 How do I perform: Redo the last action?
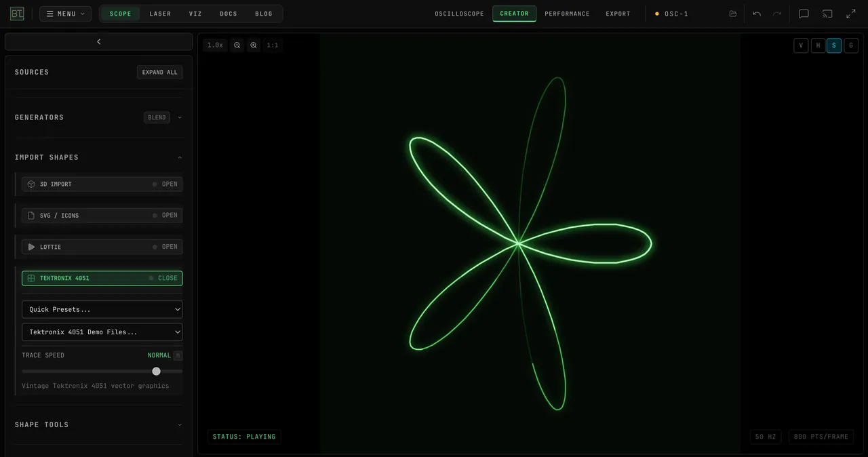[x=777, y=14]
